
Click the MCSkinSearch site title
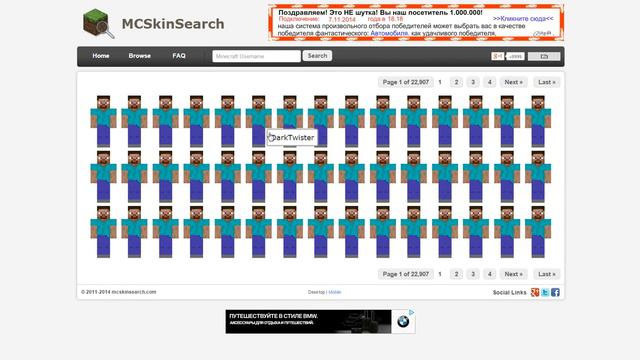coord(173,24)
